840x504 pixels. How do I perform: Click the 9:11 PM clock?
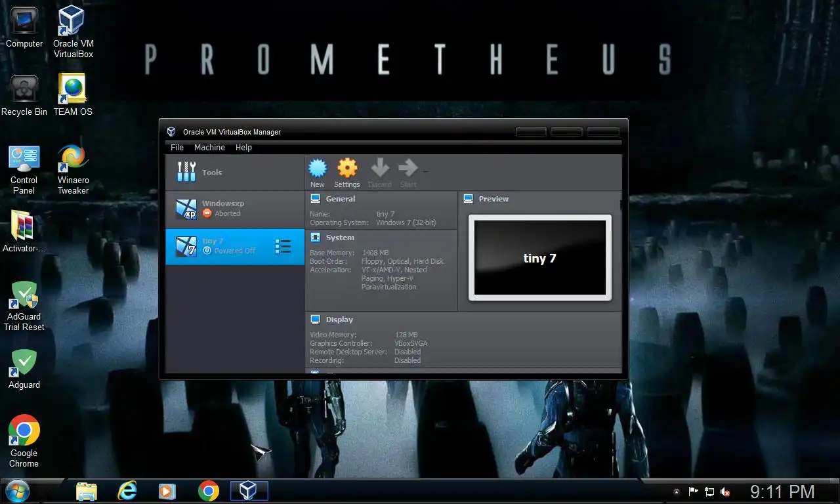[782, 492]
